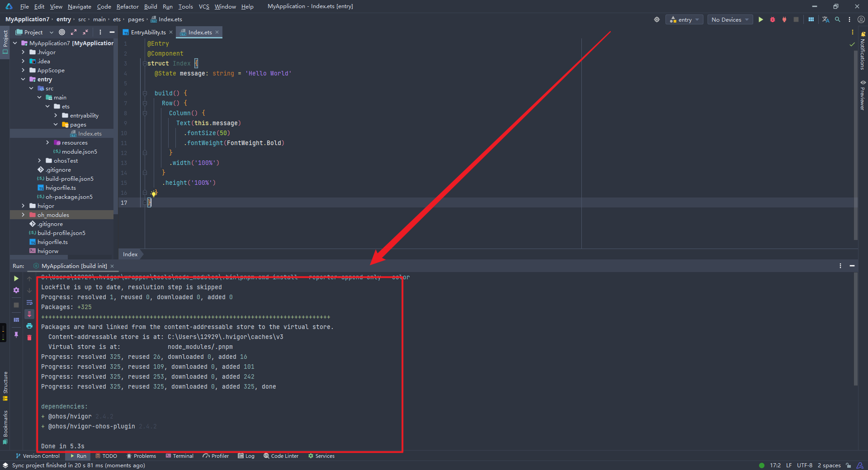Toggle the Project tool window stripe button
Screen dimensions: 868x470
point(5,42)
